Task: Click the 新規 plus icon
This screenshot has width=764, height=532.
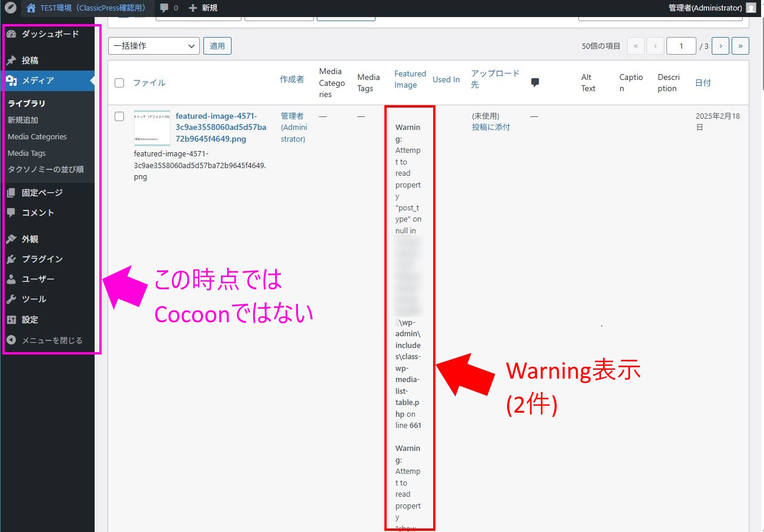Action: pyautogui.click(x=193, y=8)
